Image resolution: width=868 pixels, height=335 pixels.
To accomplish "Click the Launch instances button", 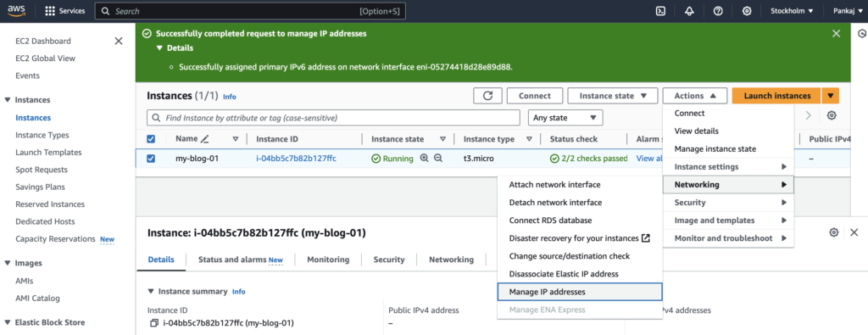I will pos(776,96).
